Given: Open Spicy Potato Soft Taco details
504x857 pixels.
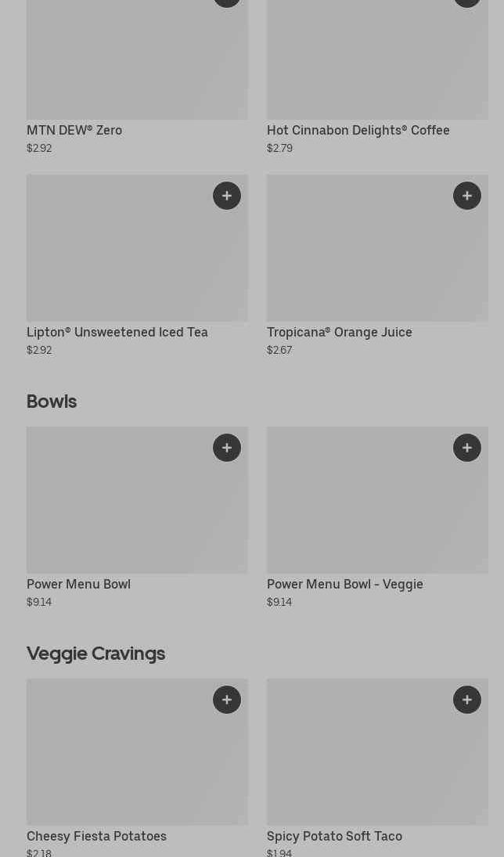Looking at the screenshot, I should coord(334,837).
